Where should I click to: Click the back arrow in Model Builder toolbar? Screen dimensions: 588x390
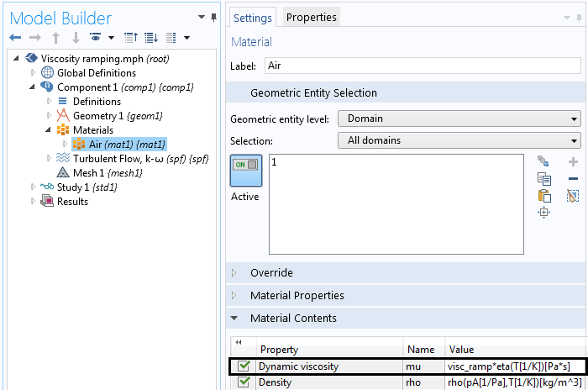coord(15,37)
